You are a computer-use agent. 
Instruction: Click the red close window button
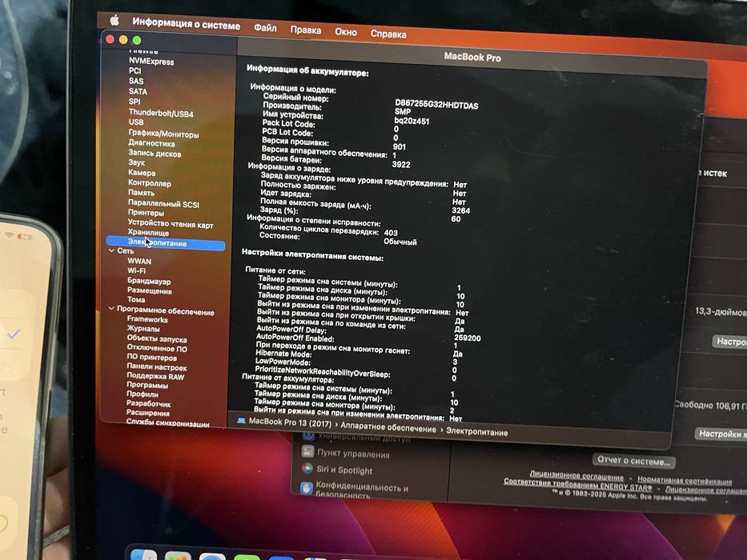click(x=110, y=39)
